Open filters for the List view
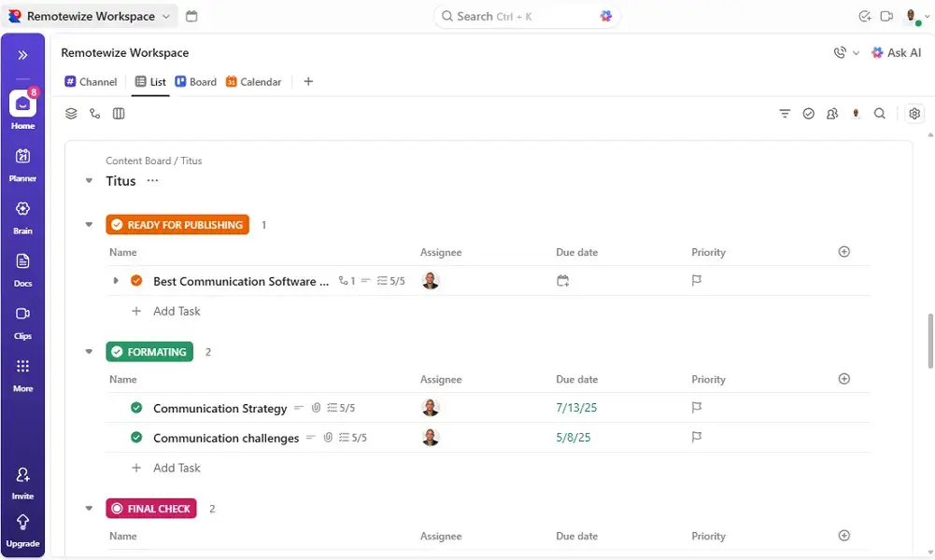The width and height of the screenshot is (935, 560). tap(785, 113)
